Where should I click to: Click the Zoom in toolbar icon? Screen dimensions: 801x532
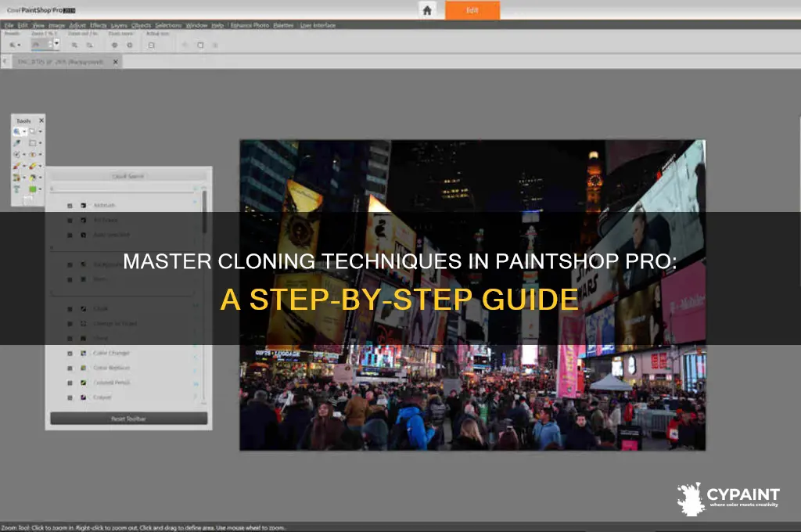click(90, 45)
